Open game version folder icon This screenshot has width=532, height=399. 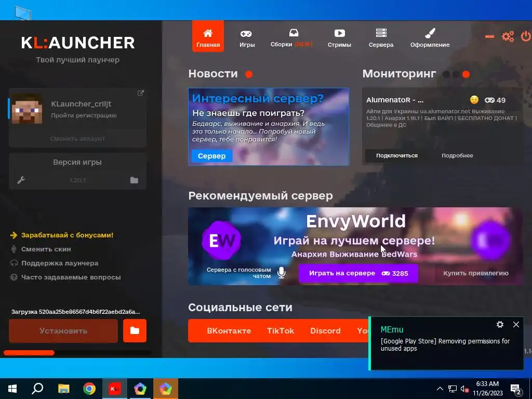(x=135, y=180)
